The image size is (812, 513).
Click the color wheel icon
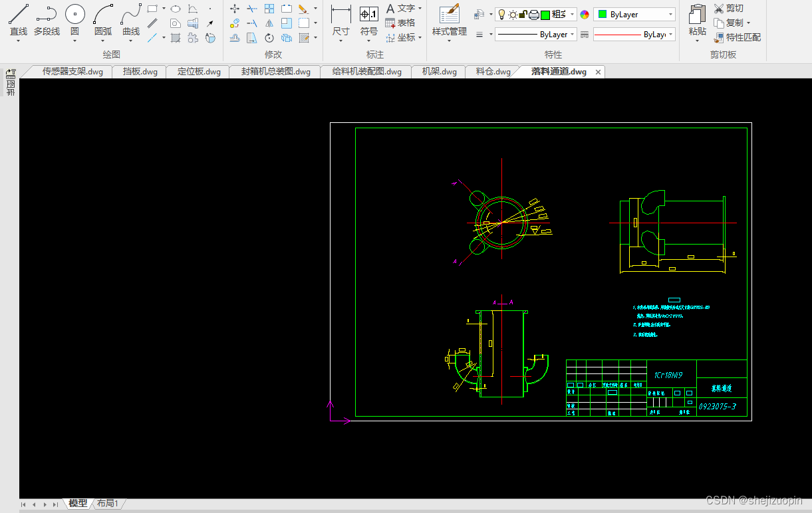pyautogui.click(x=585, y=15)
